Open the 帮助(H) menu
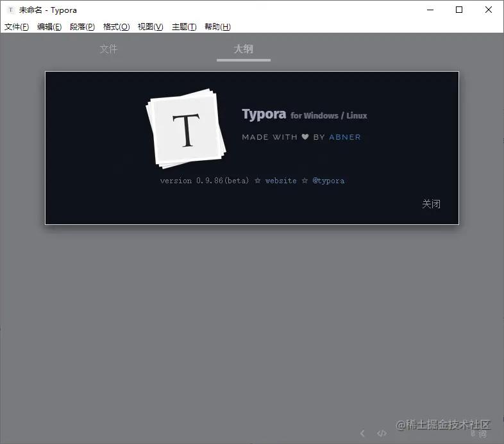 217,27
